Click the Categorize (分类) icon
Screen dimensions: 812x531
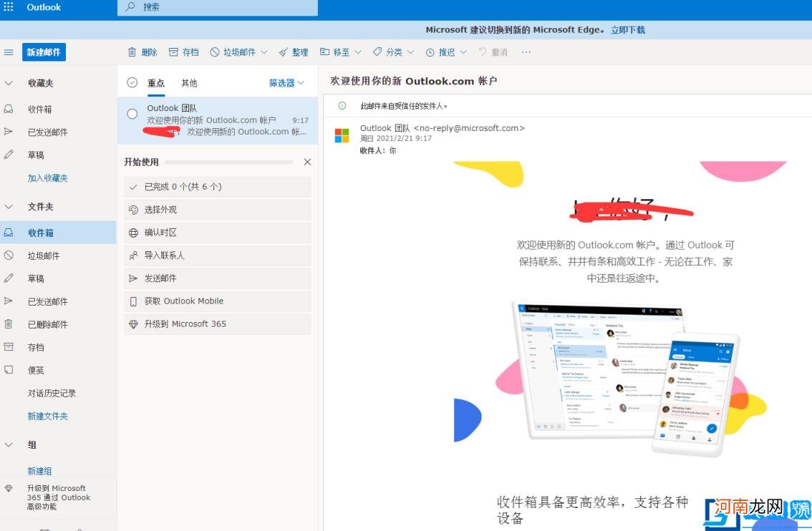[377, 52]
